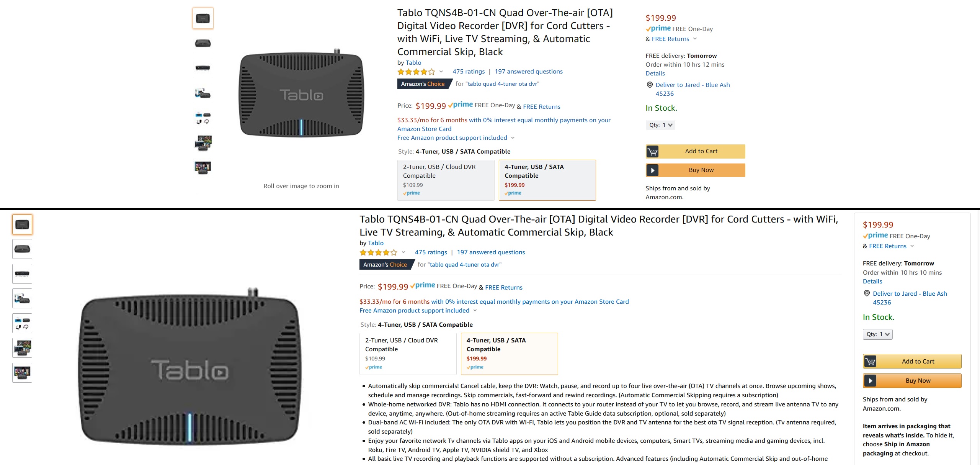Select the 2-Tuner Cloud DVR style in the upper listing
Viewport: 980px width, 465px height.
click(446, 180)
